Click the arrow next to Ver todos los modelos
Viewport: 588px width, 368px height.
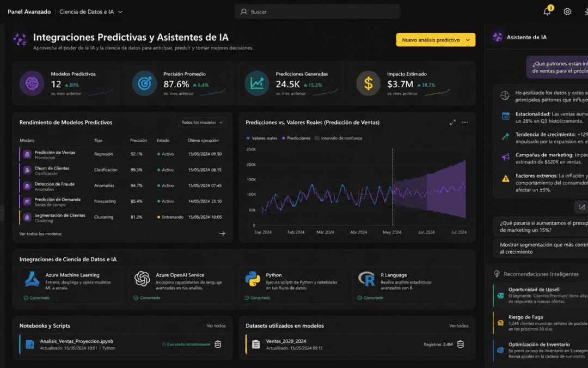tap(222, 233)
